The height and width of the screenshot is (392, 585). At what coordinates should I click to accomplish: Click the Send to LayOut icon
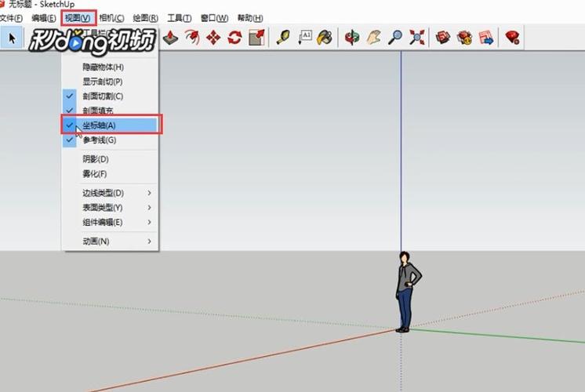tap(486, 38)
